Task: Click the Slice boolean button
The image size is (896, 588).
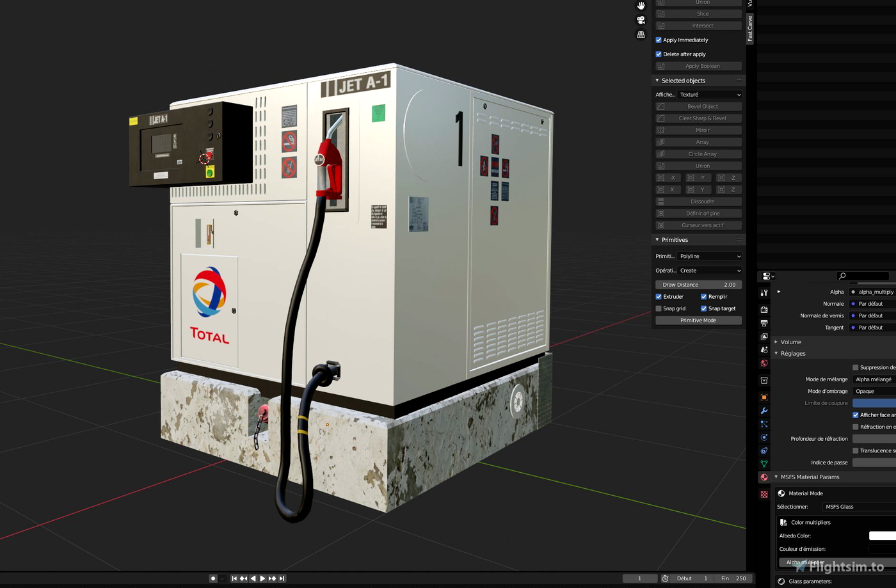Action: tap(699, 14)
